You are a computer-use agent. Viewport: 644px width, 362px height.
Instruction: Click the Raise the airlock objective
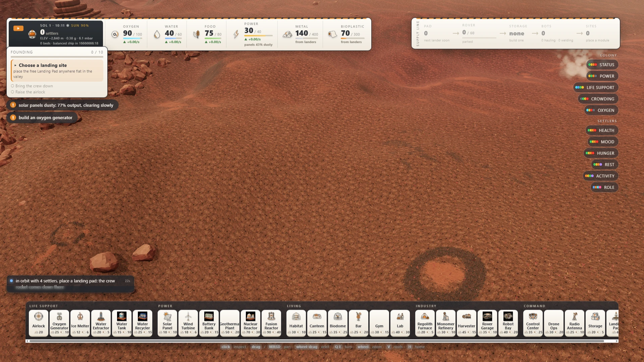(x=28, y=92)
